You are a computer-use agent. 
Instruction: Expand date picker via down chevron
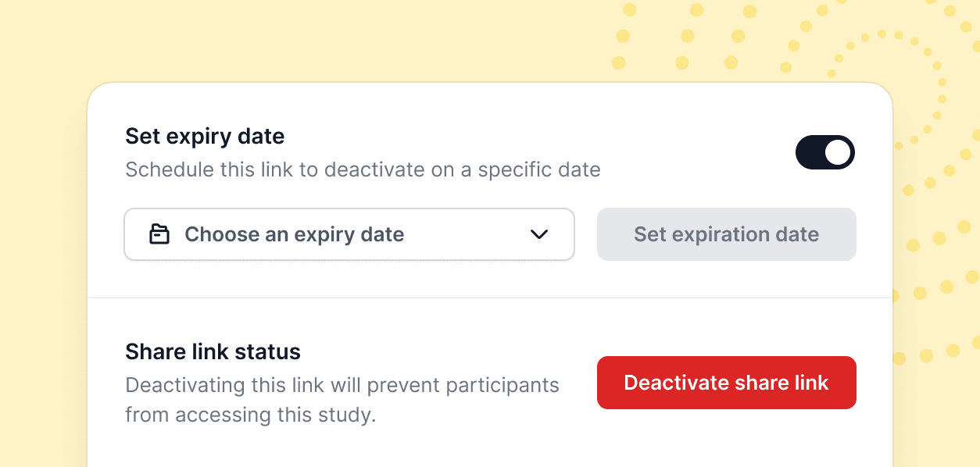[539, 234]
